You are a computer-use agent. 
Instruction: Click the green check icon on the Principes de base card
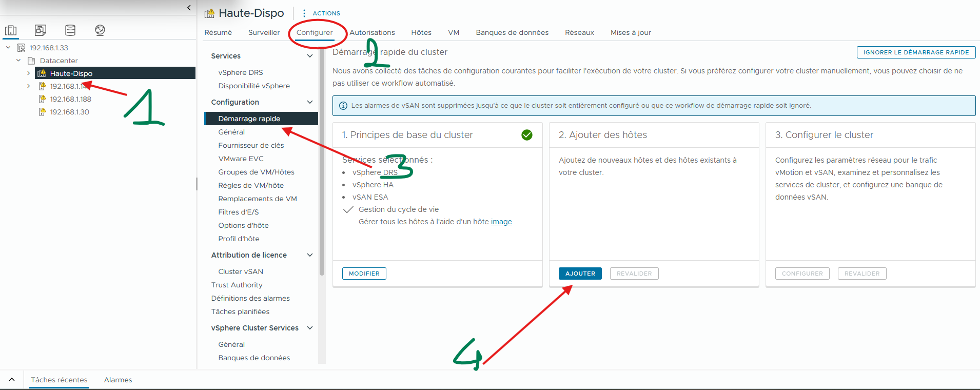click(527, 135)
